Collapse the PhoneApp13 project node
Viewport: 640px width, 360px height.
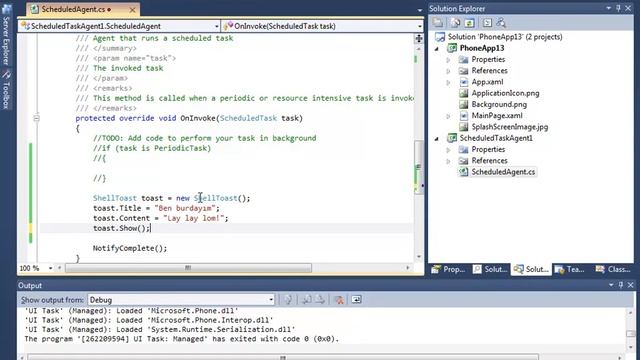click(436, 49)
